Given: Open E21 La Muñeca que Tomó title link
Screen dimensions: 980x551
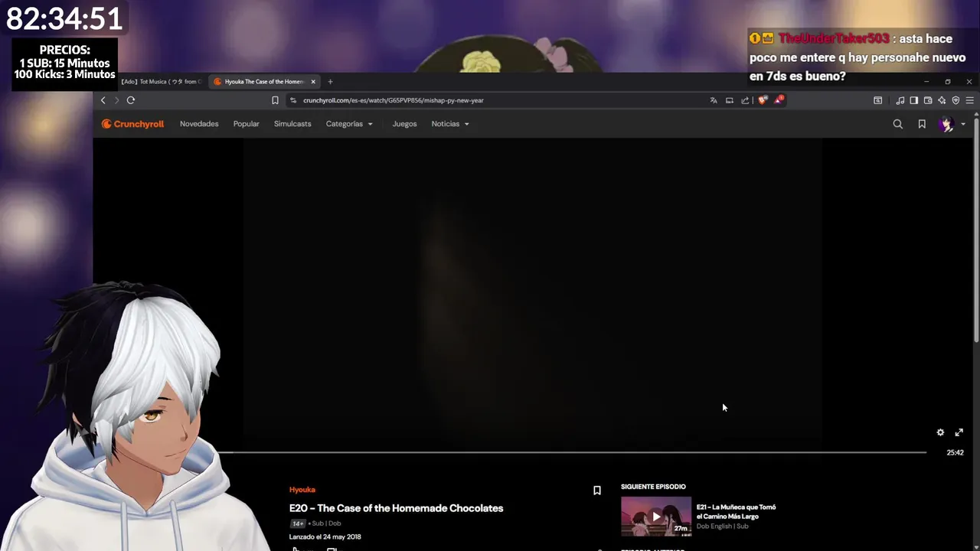Looking at the screenshot, I should pos(736,511).
